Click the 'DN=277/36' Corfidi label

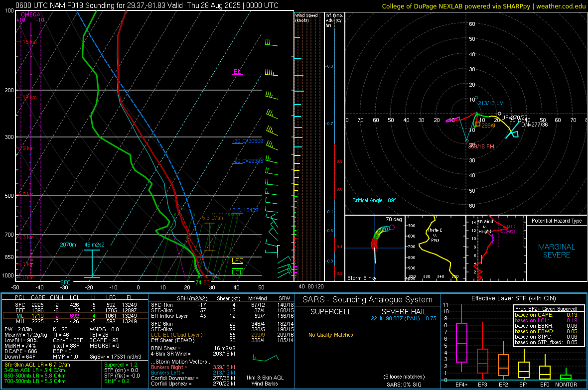(x=534, y=125)
